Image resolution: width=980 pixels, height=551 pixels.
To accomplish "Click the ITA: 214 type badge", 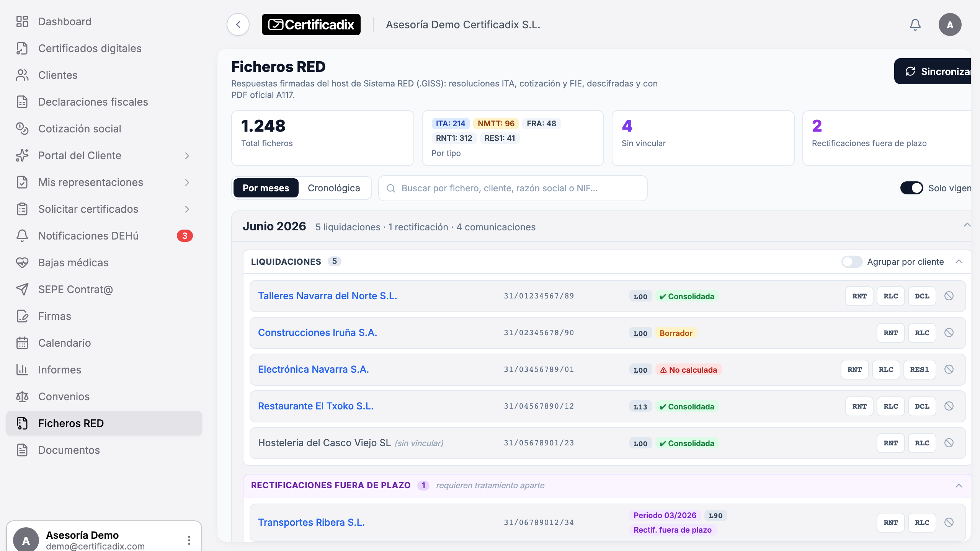I will (x=451, y=124).
